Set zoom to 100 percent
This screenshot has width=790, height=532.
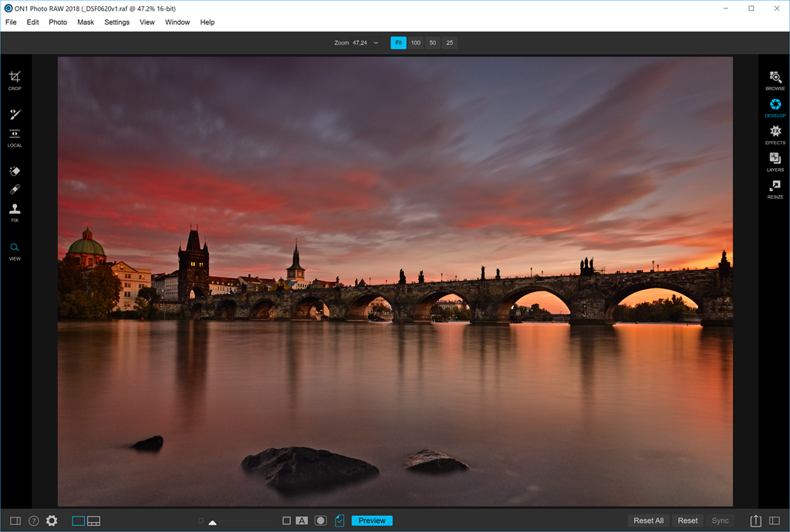[x=415, y=43]
